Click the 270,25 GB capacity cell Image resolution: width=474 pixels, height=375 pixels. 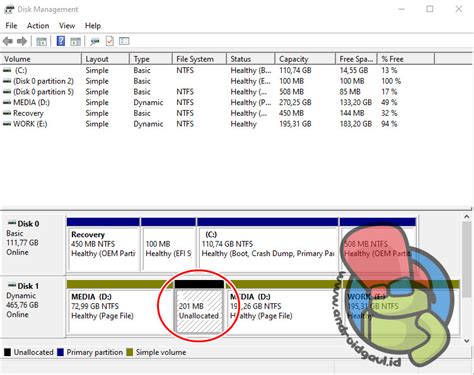pyautogui.click(x=295, y=102)
